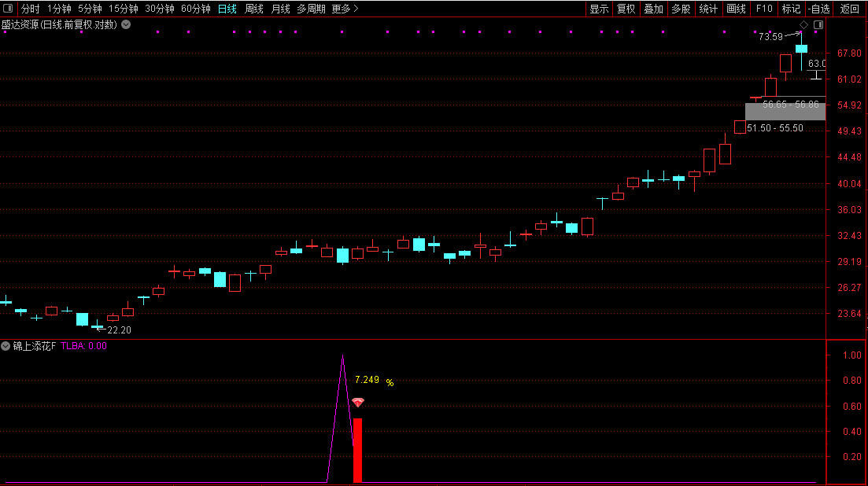Click the 22.20 low price label
The width and height of the screenshot is (868, 486).
click(x=119, y=330)
